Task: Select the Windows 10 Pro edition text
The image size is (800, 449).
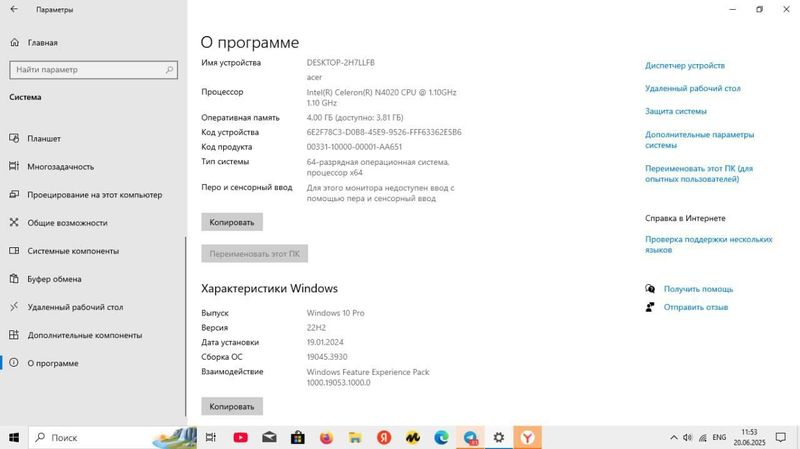Action: click(x=335, y=313)
